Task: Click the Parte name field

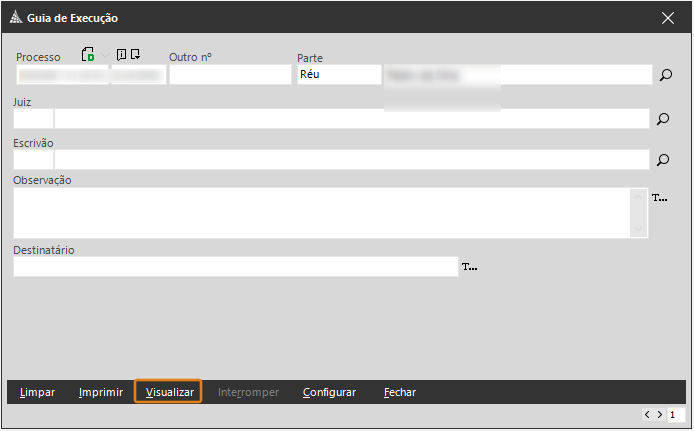Action: (x=517, y=75)
